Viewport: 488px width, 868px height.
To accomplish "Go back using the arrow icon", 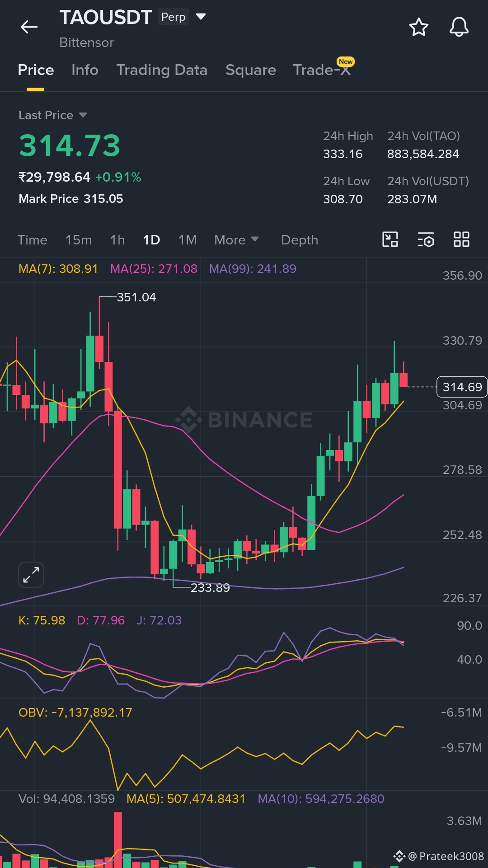I will (29, 27).
